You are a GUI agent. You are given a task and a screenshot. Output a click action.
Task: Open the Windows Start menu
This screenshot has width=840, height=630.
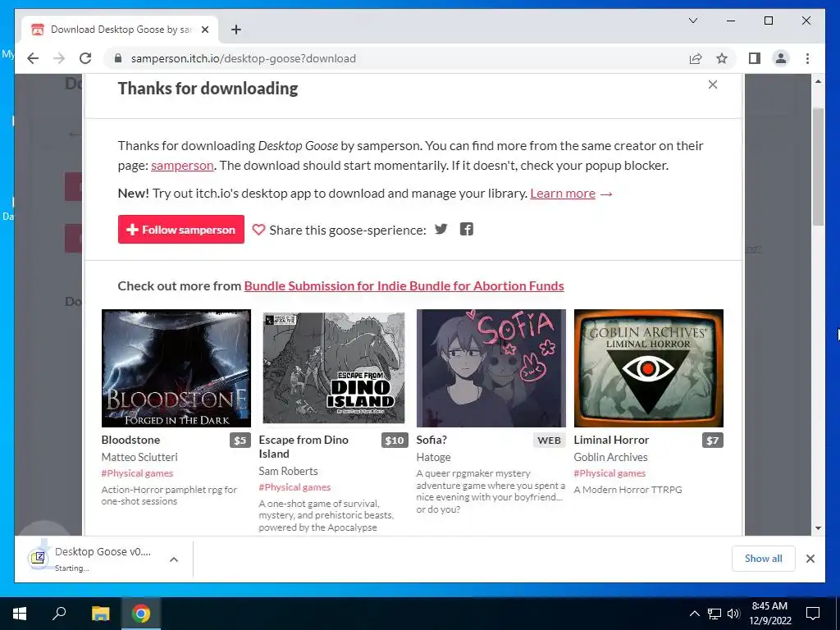[x=20, y=614]
